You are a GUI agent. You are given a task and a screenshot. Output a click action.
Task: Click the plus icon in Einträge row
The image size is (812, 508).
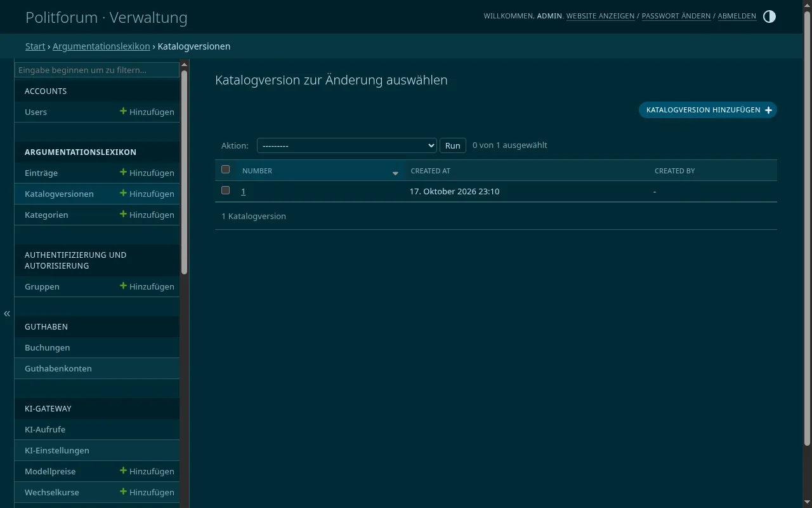123,172
